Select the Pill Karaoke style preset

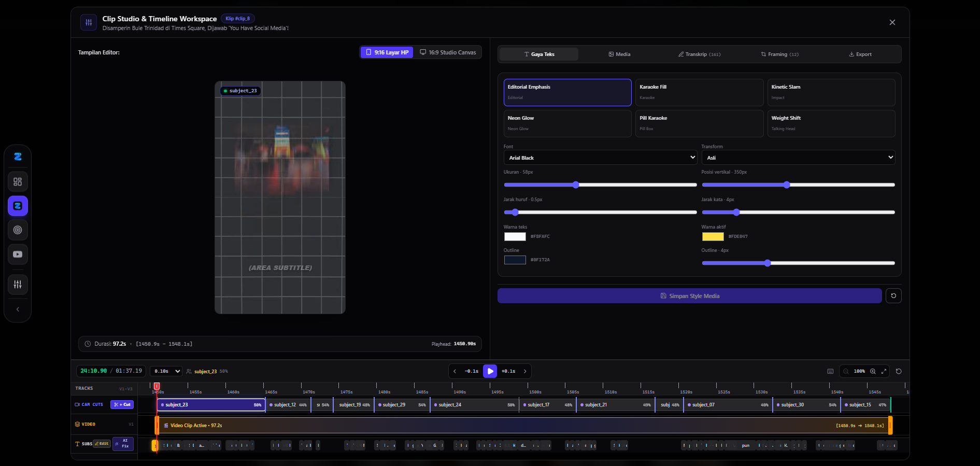[699, 123]
